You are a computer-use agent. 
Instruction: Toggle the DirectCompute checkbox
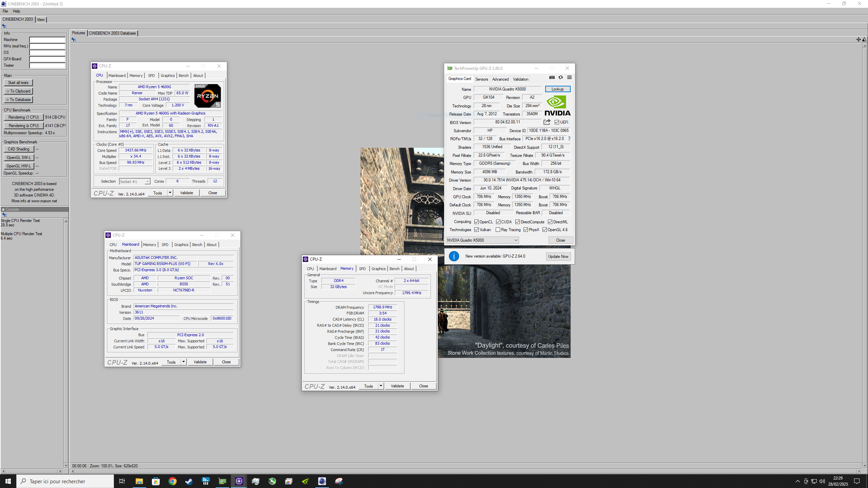pos(517,222)
